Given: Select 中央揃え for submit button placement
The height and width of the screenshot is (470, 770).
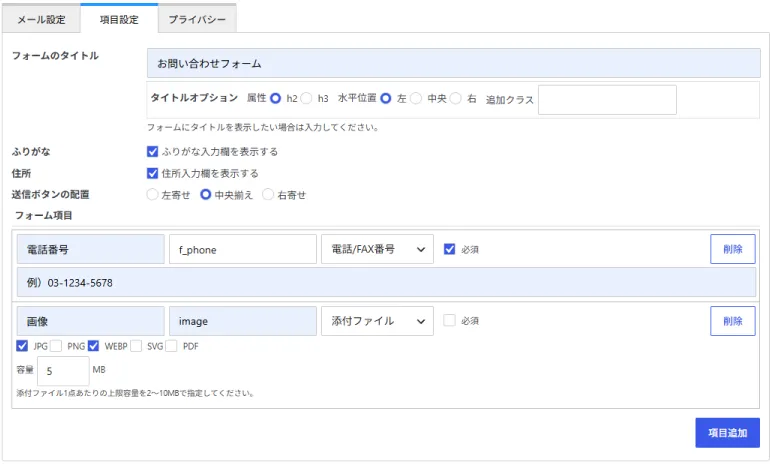Looking at the screenshot, I should click(x=206, y=194).
